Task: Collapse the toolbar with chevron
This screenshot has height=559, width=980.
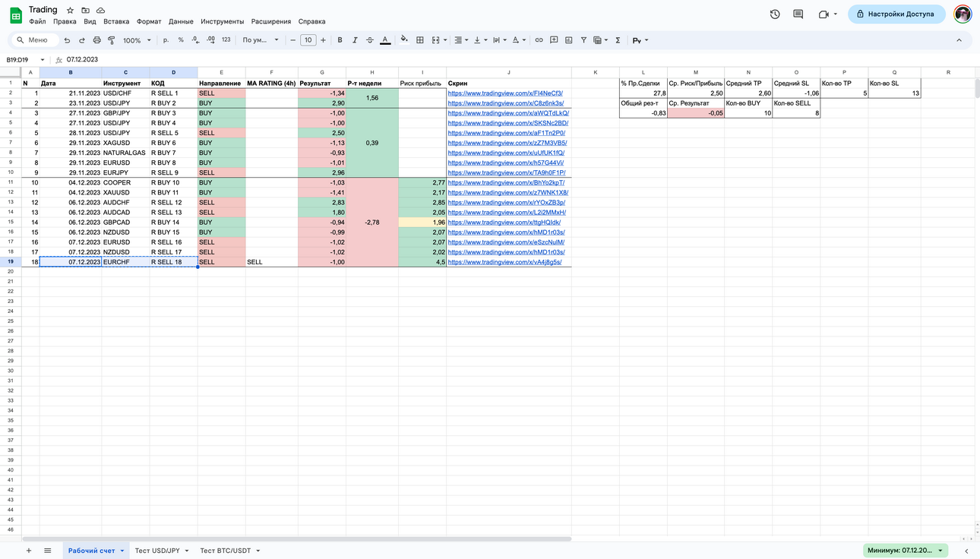Action: coord(959,40)
